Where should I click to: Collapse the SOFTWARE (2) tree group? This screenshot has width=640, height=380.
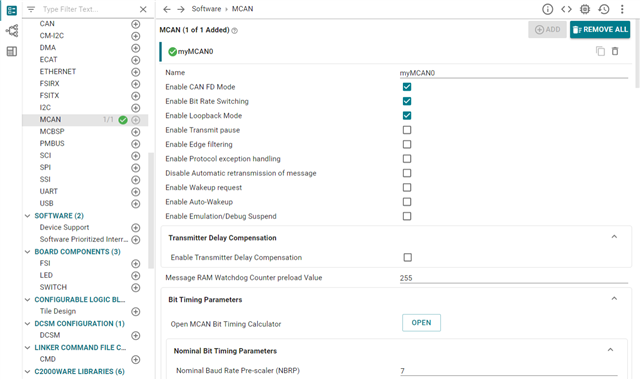27,216
